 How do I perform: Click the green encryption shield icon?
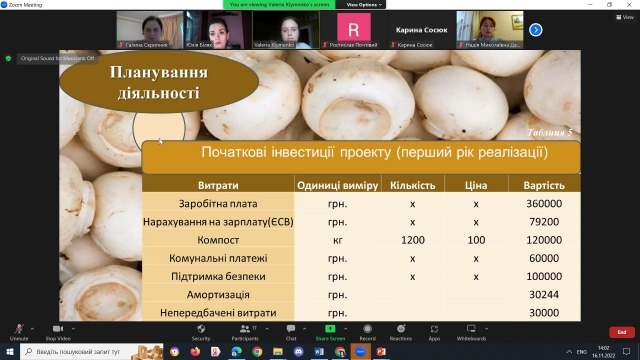tap(8, 58)
